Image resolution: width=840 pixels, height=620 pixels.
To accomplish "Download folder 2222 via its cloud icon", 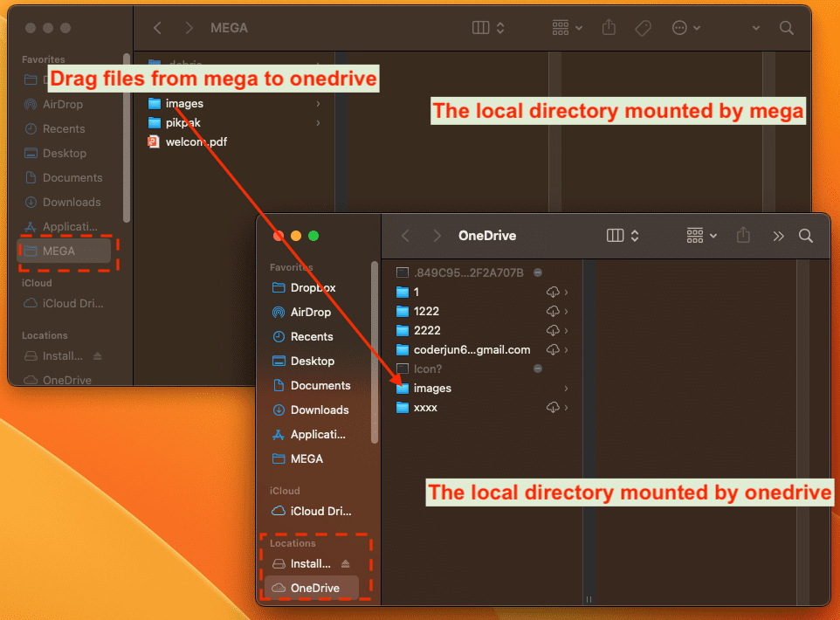I will point(553,331).
